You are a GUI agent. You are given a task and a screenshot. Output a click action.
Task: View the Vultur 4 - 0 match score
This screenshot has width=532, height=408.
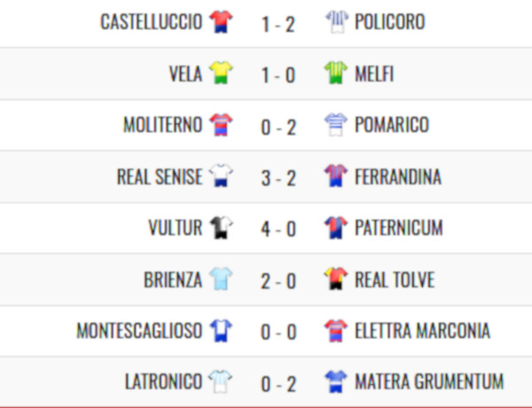pyautogui.click(x=278, y=229)
